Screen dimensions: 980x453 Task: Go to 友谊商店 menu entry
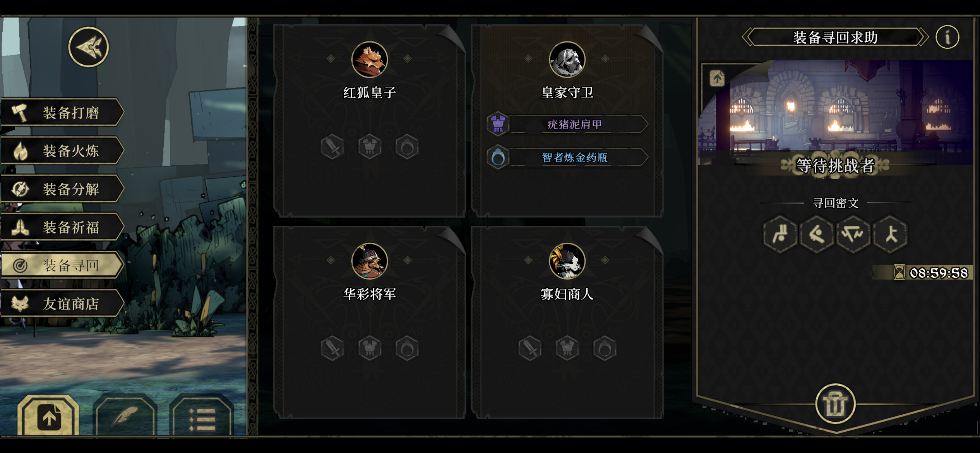[62, 304]
